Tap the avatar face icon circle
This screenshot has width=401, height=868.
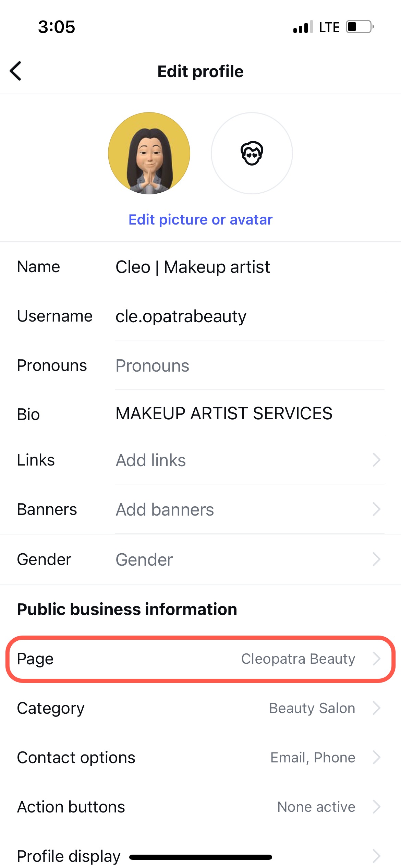(252, 153)
